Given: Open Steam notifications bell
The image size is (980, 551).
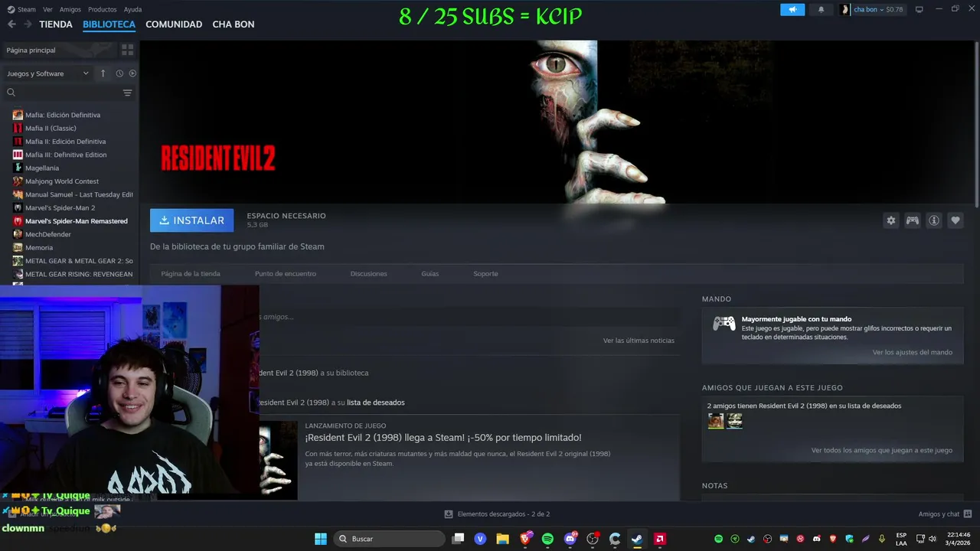Looking at the screenshot, I should point(822,9).
